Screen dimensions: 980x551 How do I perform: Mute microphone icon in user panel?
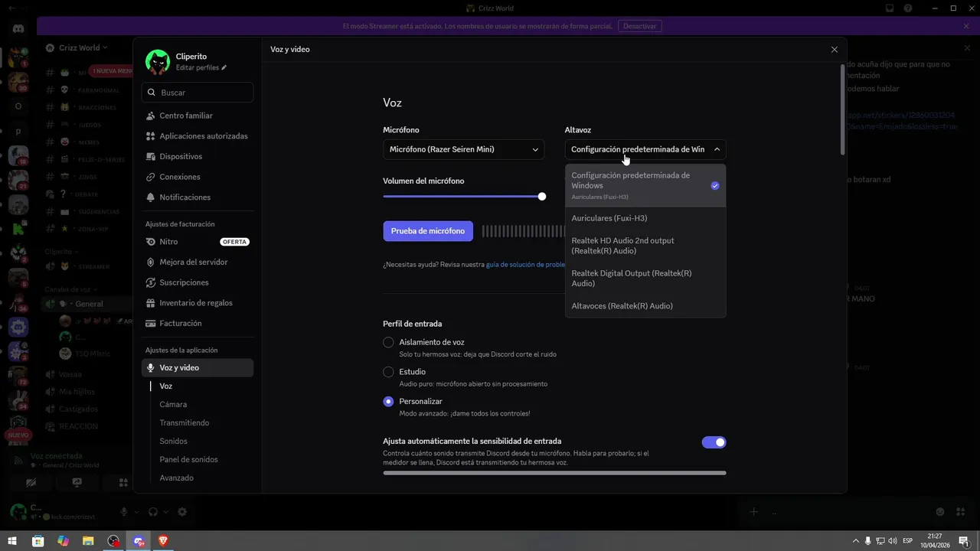pos(124,512)
